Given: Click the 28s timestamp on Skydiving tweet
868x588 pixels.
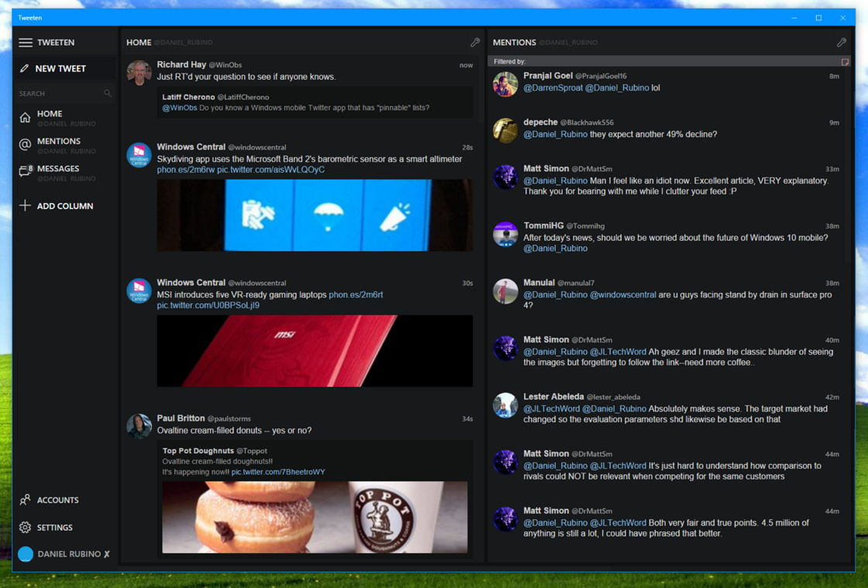Looking at the screenshot, I should (468, 148).
